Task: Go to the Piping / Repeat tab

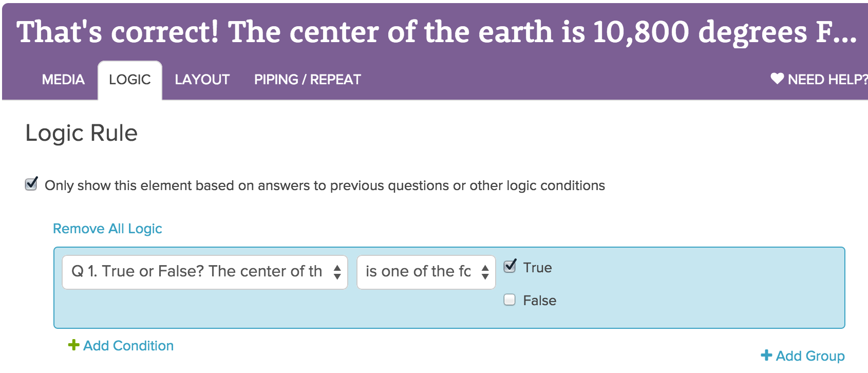Action: point(307,80)
